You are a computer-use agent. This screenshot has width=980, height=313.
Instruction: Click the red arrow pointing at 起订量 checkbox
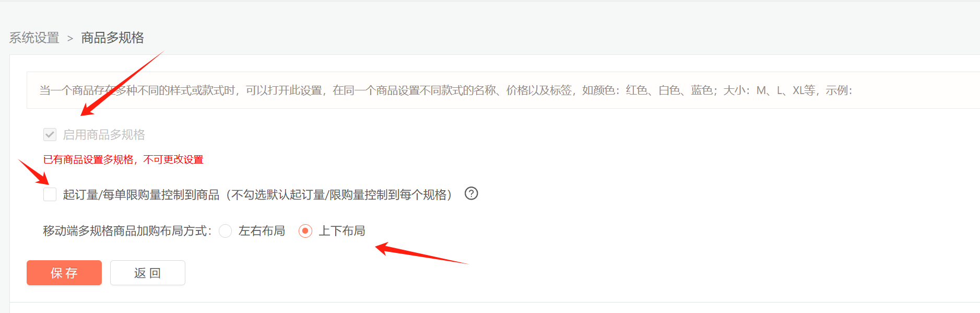click(33, 172)
